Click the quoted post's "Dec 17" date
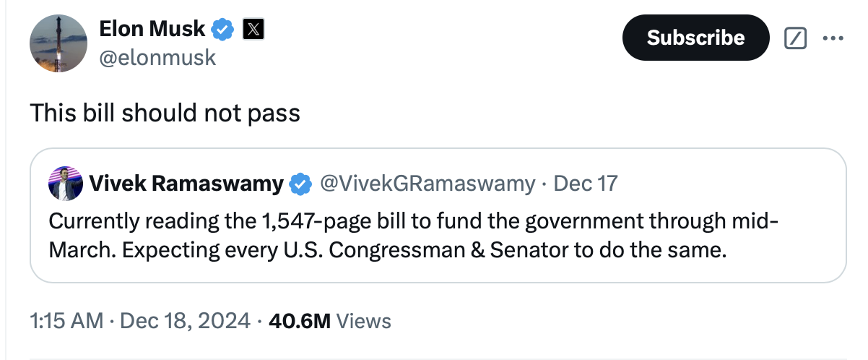Image resolution: width=868 pixels, height=360 pixels. (585, 184)
